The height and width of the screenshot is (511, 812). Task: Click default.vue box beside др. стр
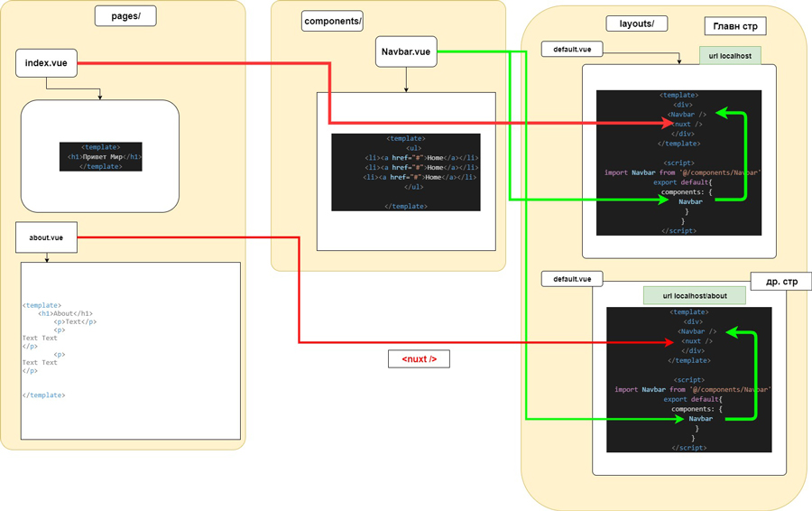pos(572,279)
